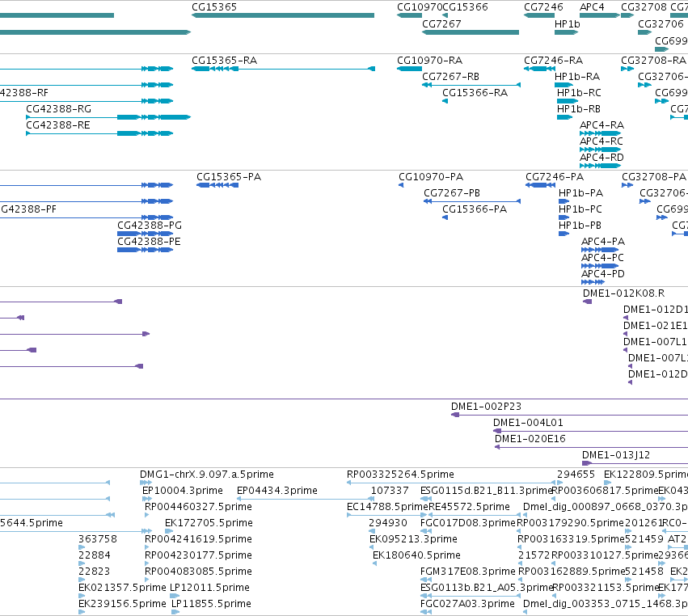Select transcript APC4-RD label
The width and height of the screenshot is (688, 616).
pos(601,158)
